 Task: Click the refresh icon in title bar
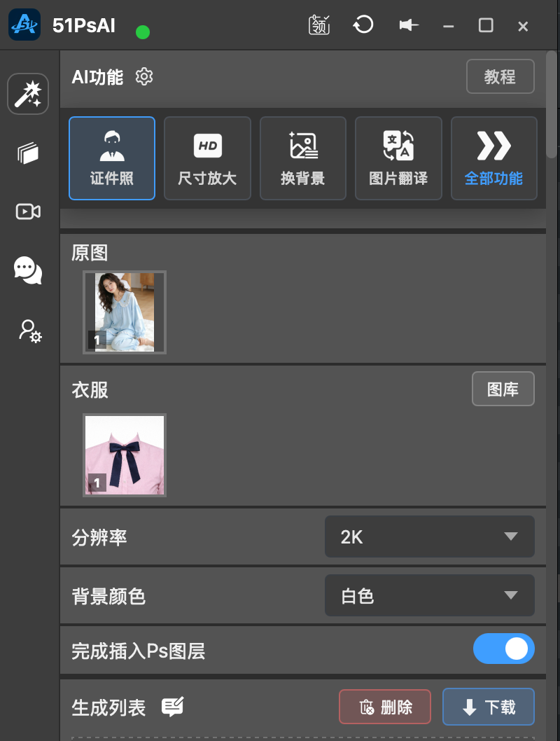pos(363,25)
